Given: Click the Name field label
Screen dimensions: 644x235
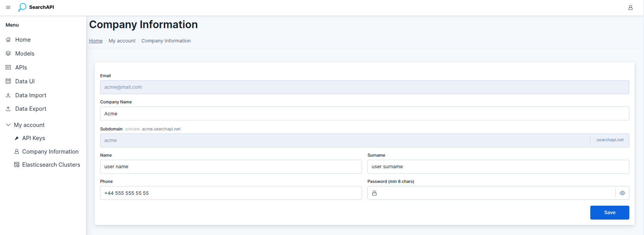Looking at the screenshot, I should [x=106, y=156].
